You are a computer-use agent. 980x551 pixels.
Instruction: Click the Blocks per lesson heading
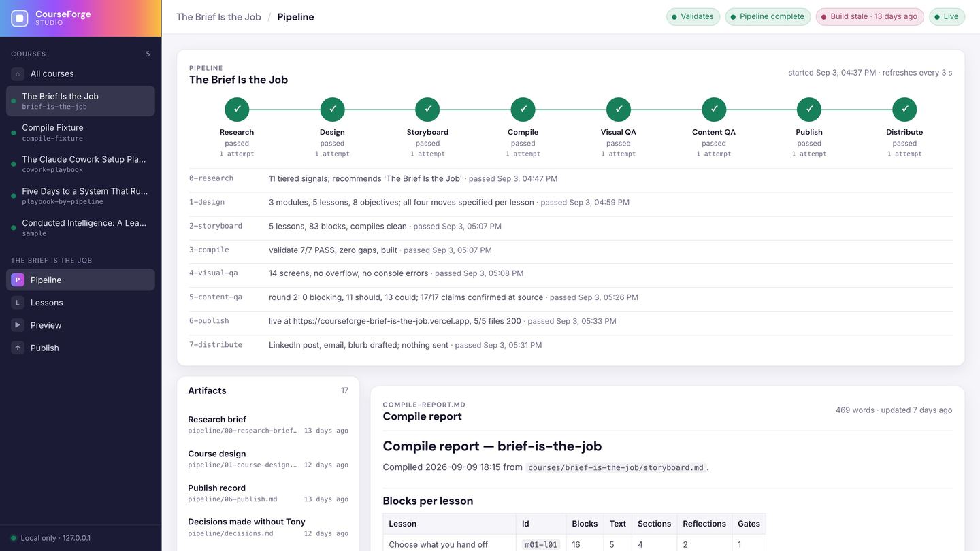point(427,501)
